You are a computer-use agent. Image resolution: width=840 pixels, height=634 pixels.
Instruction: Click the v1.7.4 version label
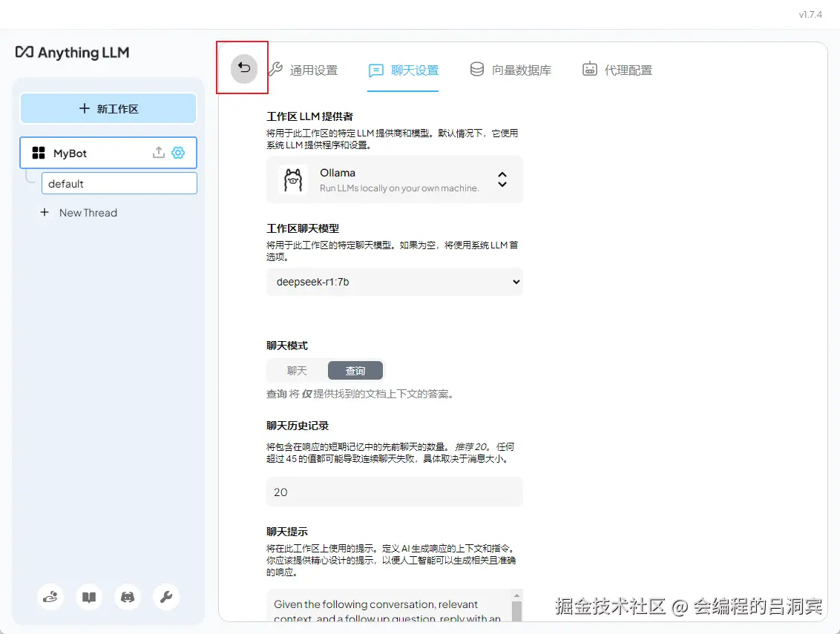tap(810, 15)
